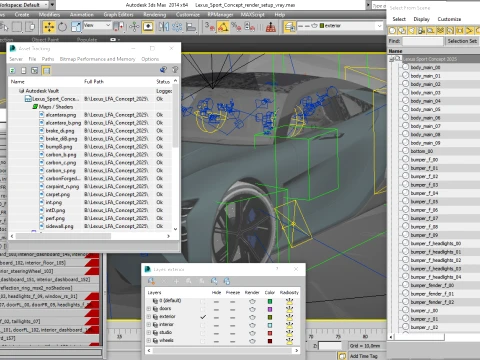Click the Tree View icon in Asset Tracking

(x=35, y=70)
